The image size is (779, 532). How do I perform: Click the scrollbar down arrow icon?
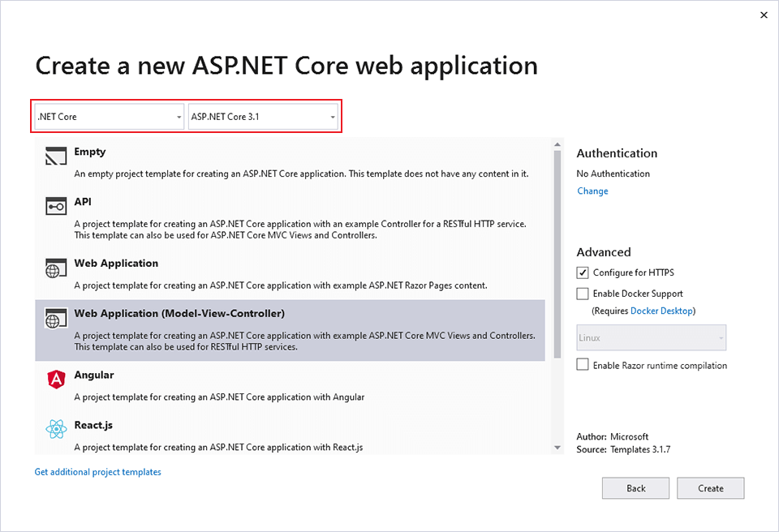tap(557, 447)
